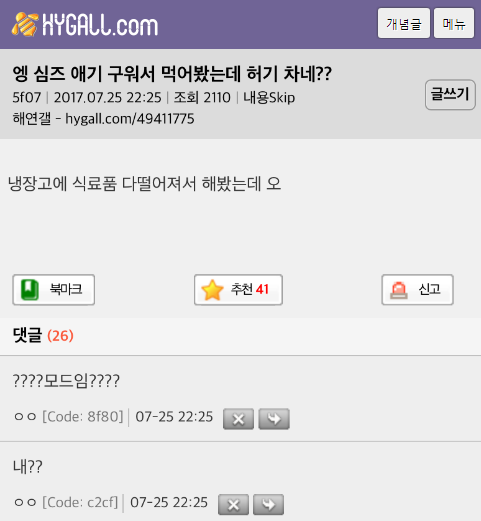Click the 내용Skip link
Screen dimensions: 481x521
point(269,98)
